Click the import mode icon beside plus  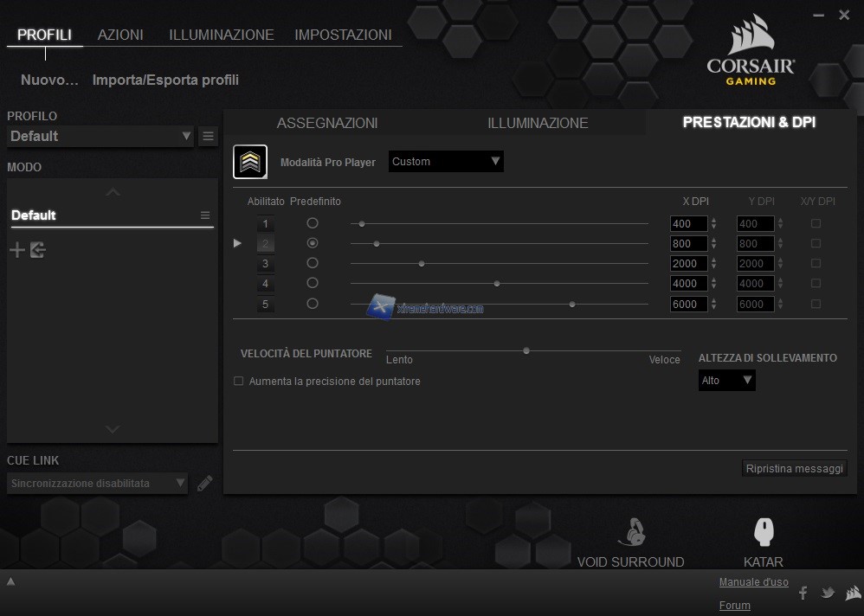tap(37, 250)
